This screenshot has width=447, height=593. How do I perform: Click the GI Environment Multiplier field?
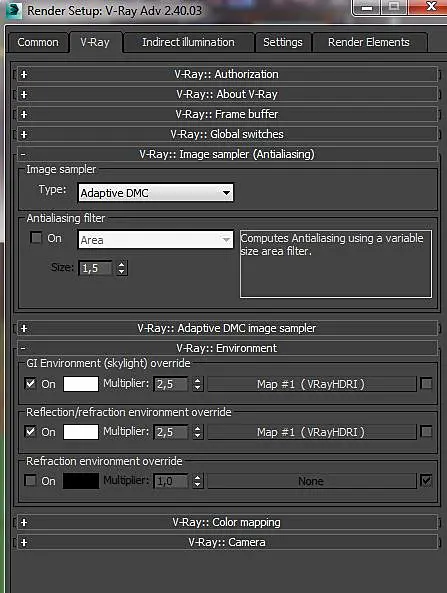point(171,384)
